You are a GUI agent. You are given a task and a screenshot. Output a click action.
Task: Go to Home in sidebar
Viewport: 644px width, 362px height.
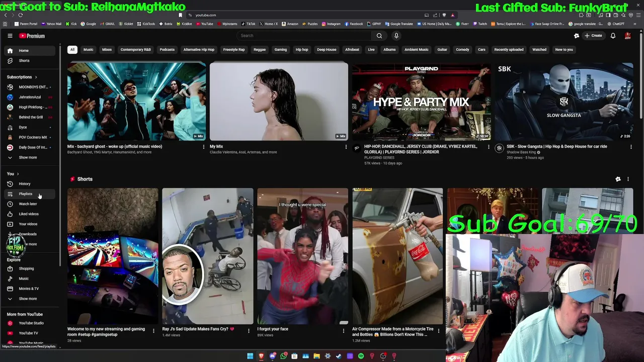click(30, 50)
